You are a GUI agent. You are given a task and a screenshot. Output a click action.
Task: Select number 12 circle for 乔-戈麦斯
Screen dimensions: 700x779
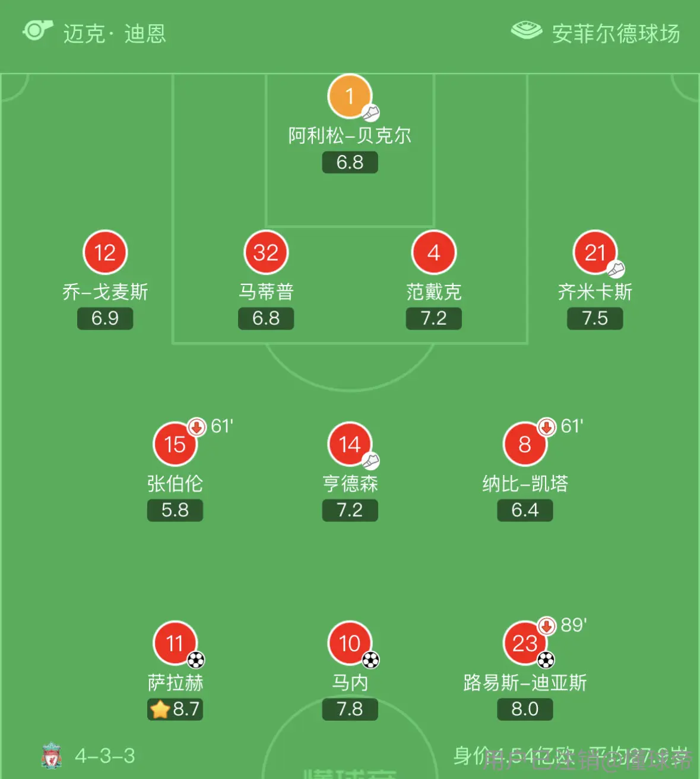click(x=105, y=252)
